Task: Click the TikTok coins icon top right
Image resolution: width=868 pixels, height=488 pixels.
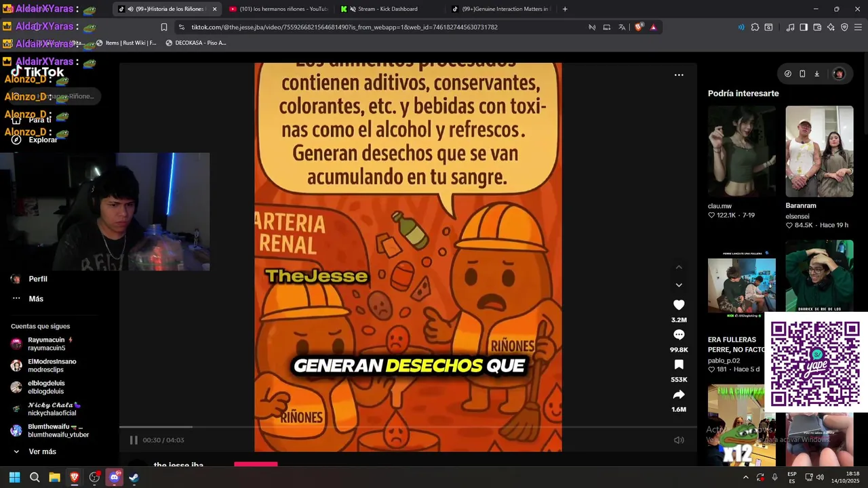Action: coord(788,74)
